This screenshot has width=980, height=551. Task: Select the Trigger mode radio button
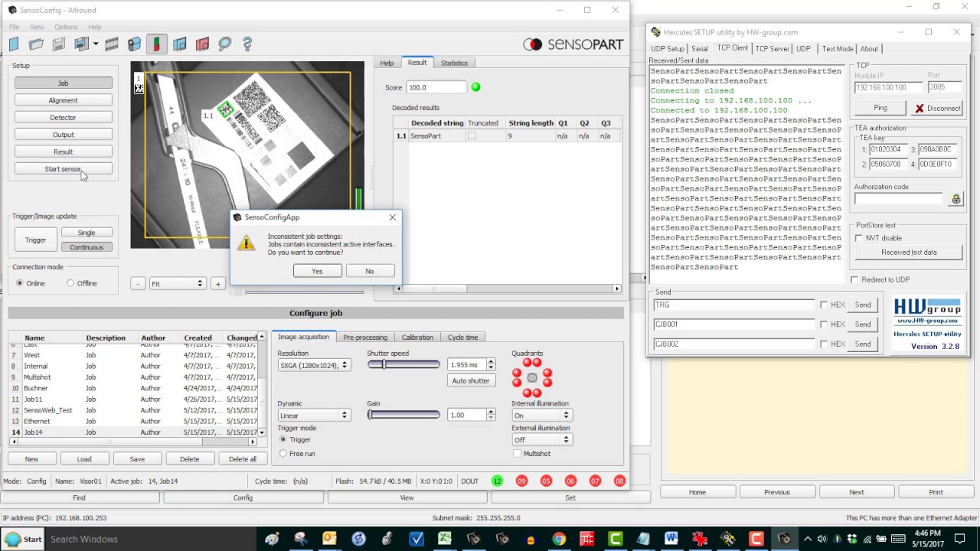tap(283, 440)
